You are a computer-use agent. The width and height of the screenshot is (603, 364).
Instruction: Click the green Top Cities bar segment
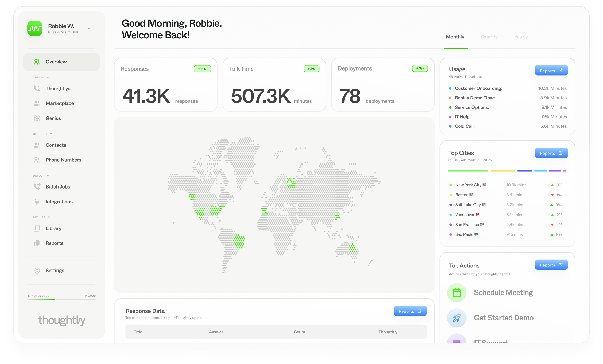pyautogui.click(x=468, y=171)
